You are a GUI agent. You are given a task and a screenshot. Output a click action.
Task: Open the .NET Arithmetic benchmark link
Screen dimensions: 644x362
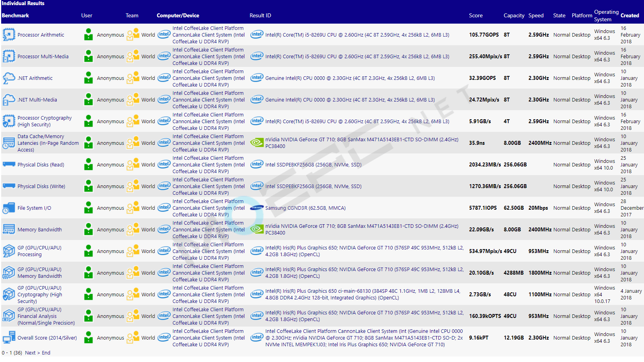(35, 78)
